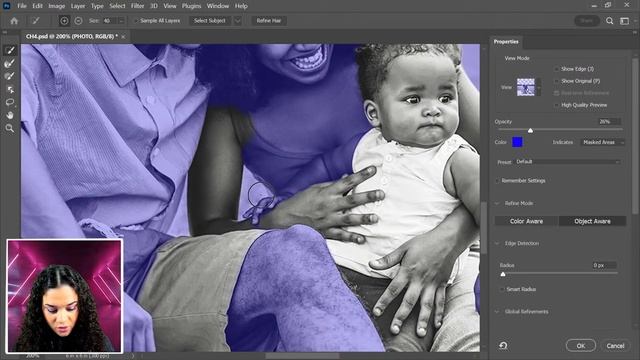Enable the Smart Radius checkbox
The width and height of the screenshot is (640, 360).
pos(502,289)
